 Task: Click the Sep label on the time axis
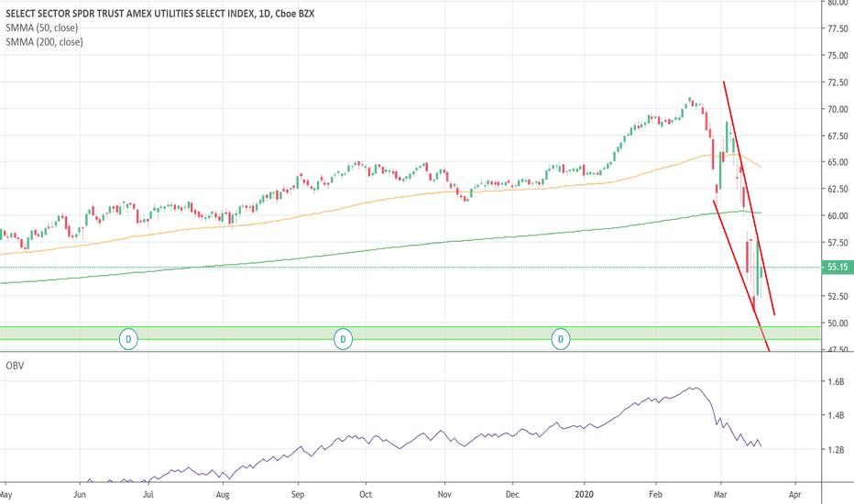pyautogui.click(x=298, y=495)
